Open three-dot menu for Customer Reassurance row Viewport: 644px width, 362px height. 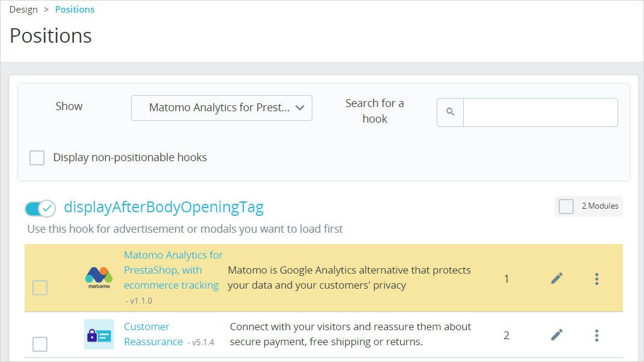597,334
